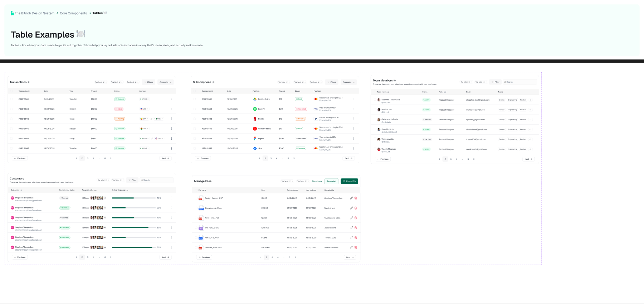This screenshot has height=304, width=644.
Task: Delete New Fonts_PDF with trash icon
Action: tap(356, 218)
